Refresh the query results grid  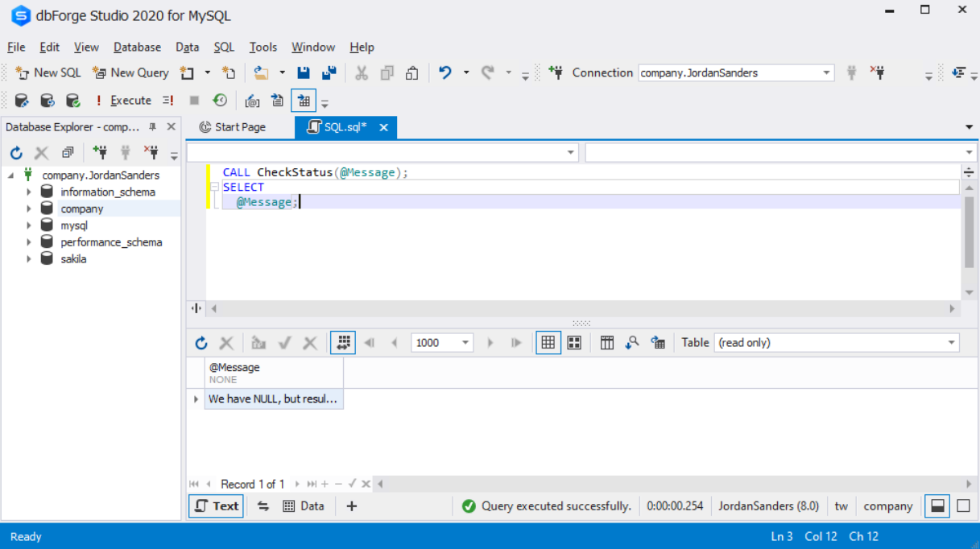coord(201,343)
